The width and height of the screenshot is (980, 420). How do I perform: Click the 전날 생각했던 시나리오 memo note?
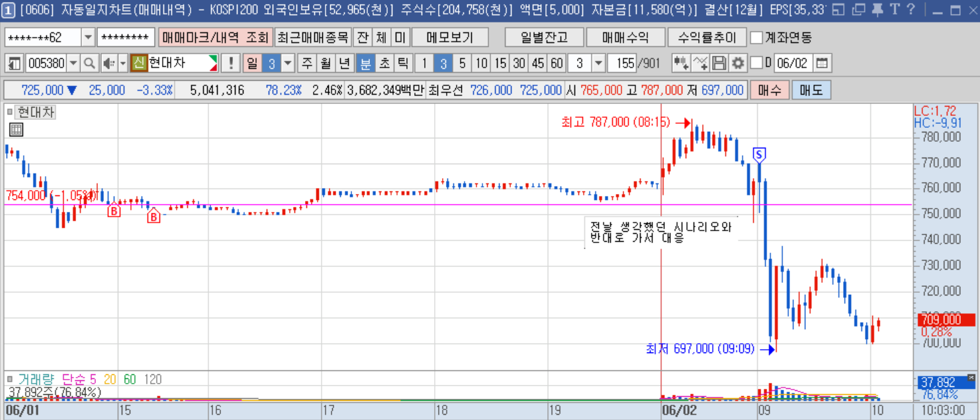point(660,232)
